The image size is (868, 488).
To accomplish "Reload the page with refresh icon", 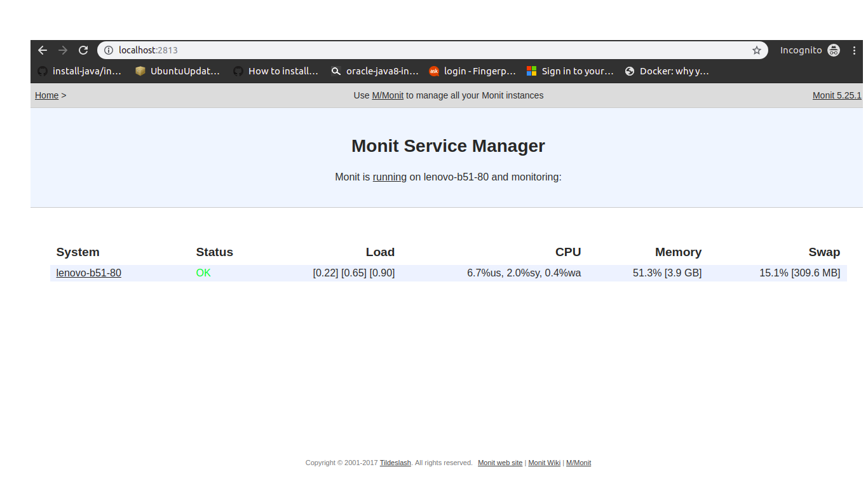I will 83,50.
